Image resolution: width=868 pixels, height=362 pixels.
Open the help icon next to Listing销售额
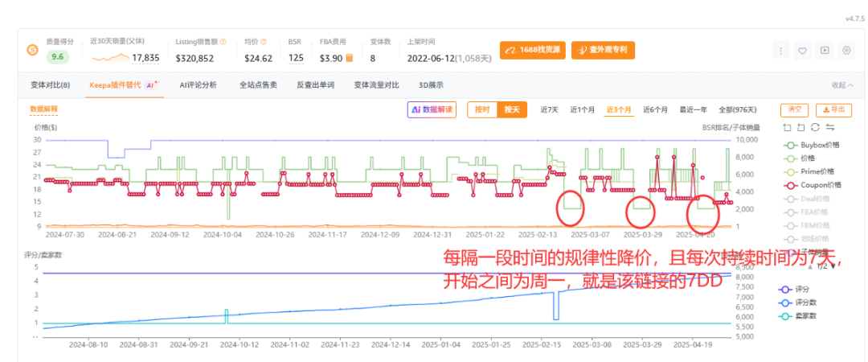click(x=223, y=42)
